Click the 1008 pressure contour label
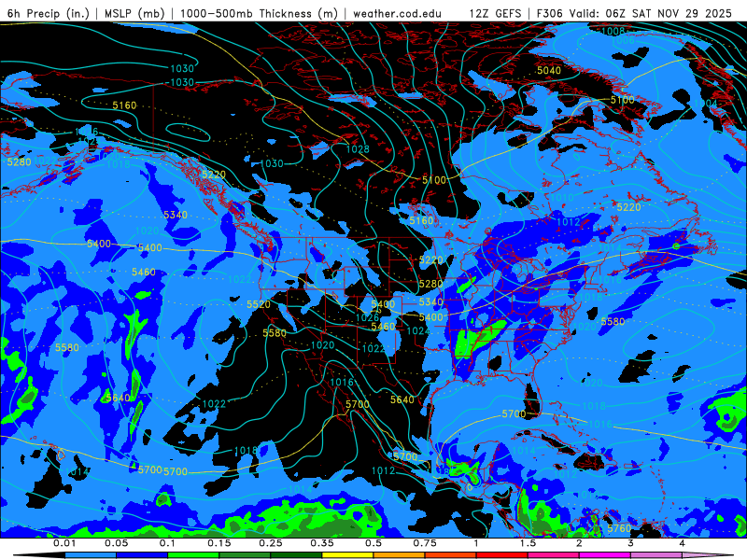Screen dimensions: 747x560 pyautogui.click(x=613, y=31)
